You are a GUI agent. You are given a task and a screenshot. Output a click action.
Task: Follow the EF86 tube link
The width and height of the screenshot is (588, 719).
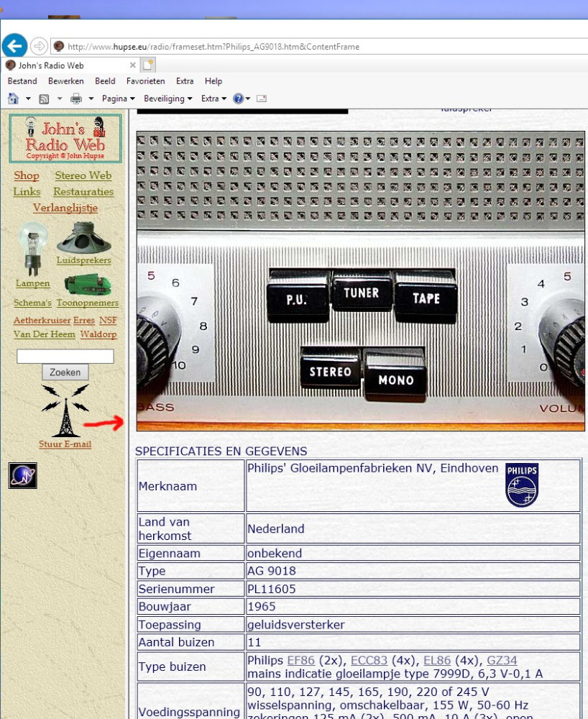click(x=300, y=661)
